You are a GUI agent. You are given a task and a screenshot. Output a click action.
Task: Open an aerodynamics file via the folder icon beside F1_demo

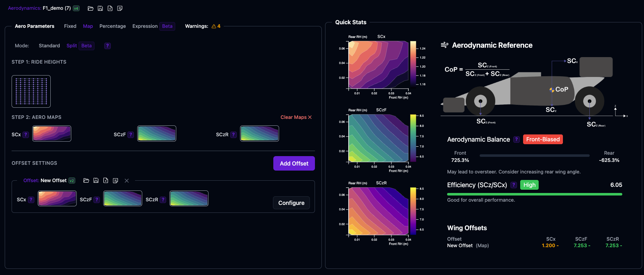[91, 8]
